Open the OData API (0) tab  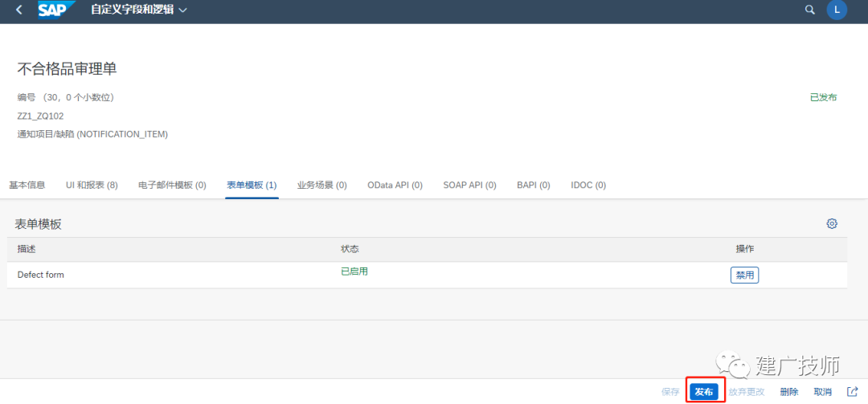tap(395, 186)
